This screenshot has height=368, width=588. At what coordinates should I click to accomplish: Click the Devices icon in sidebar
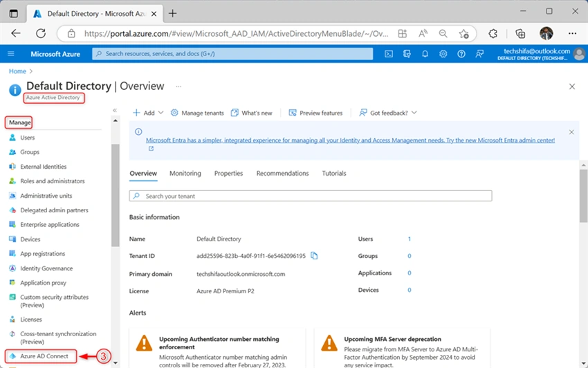pos(12,239)
